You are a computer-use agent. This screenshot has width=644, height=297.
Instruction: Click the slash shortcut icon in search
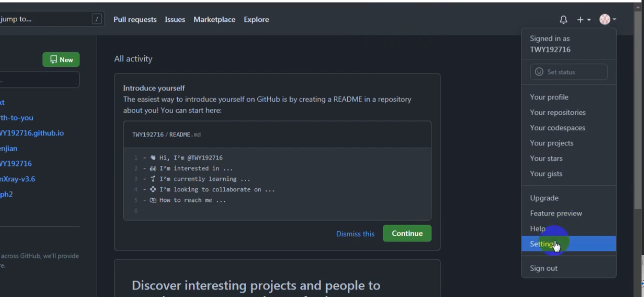(96, 19)
